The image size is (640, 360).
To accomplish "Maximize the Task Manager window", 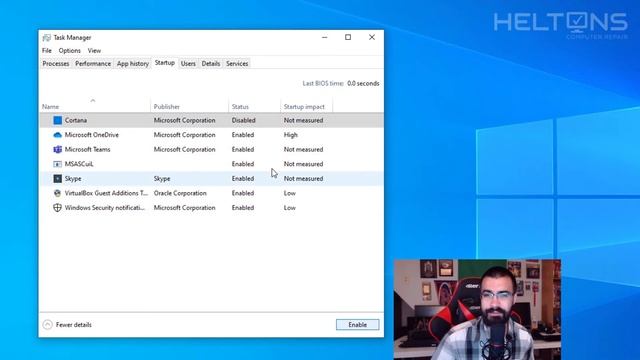I will pyautogui.click(x=348, y=37).
